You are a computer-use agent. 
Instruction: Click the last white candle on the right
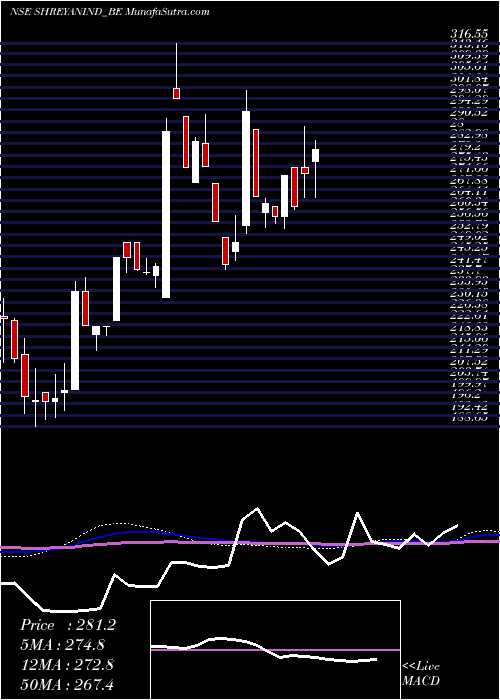(315, 155)
